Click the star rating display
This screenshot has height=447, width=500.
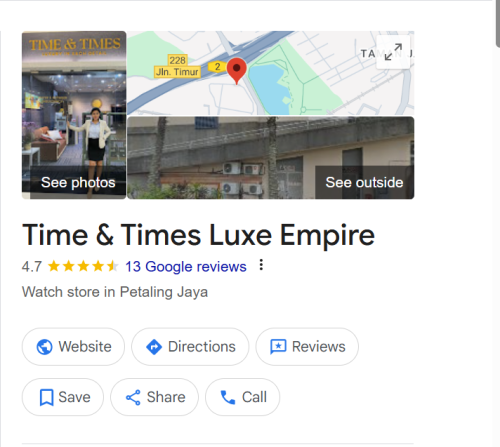click(83, 266)
